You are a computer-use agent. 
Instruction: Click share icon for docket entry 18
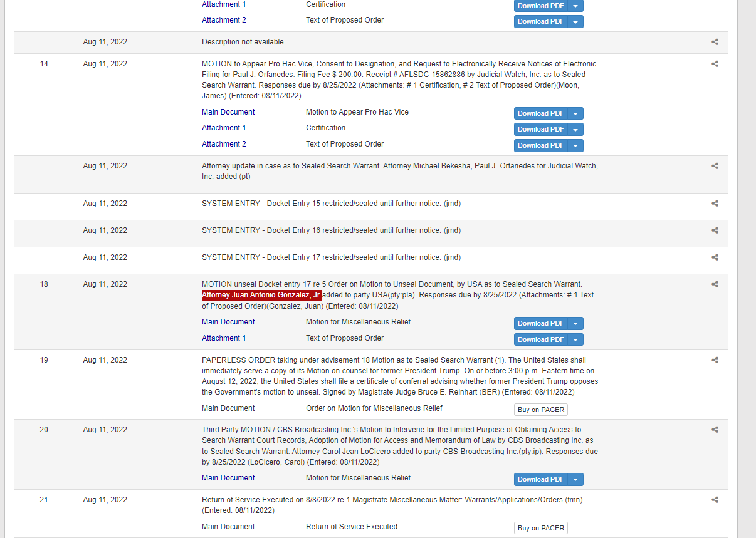[x=715, y=284]
